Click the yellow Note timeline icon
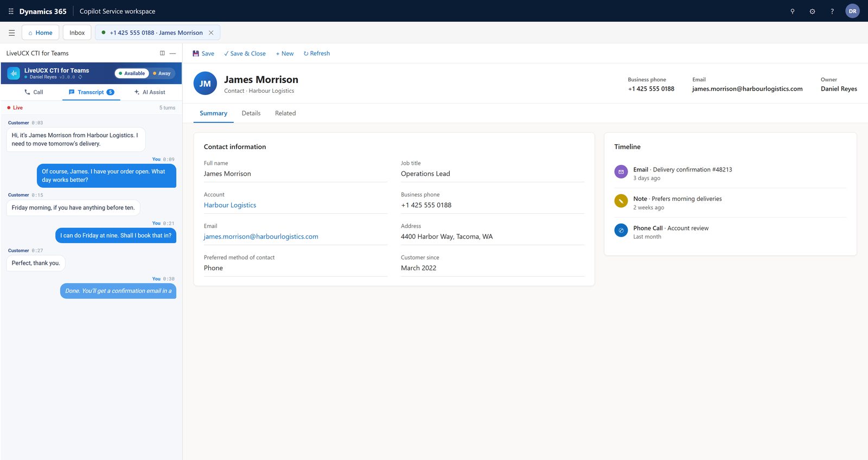 621,201
